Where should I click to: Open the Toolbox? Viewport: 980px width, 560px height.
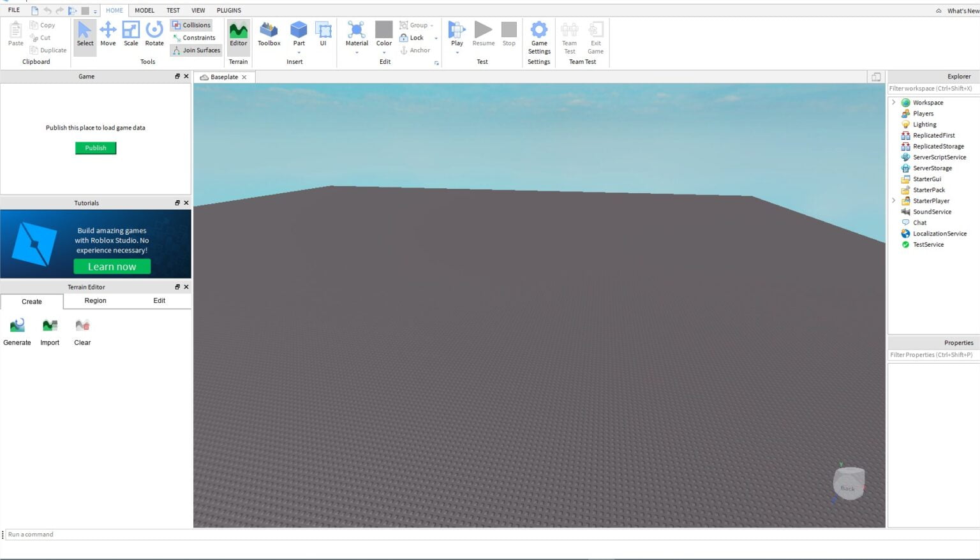(x=269, y=35)
